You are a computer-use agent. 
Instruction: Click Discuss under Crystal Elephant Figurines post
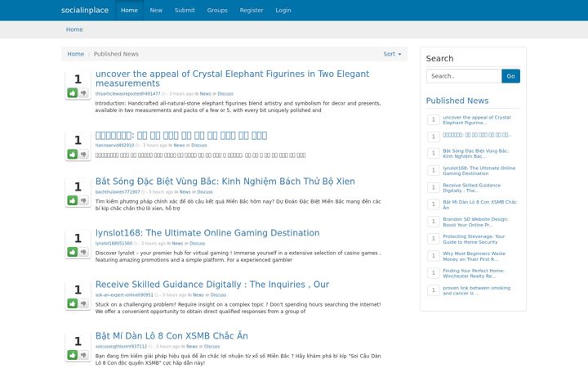pos(225,94)
